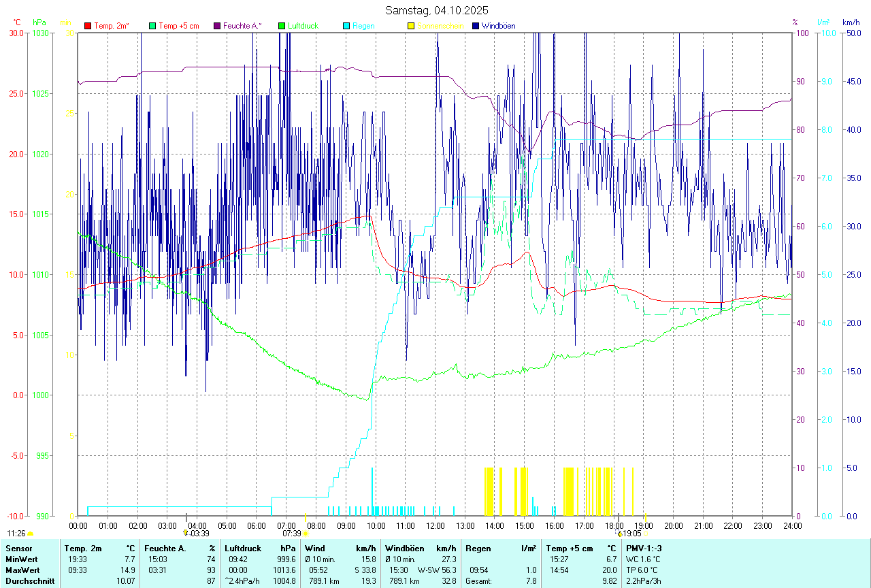Click the Luftdruck column header in table

(243, 548)
